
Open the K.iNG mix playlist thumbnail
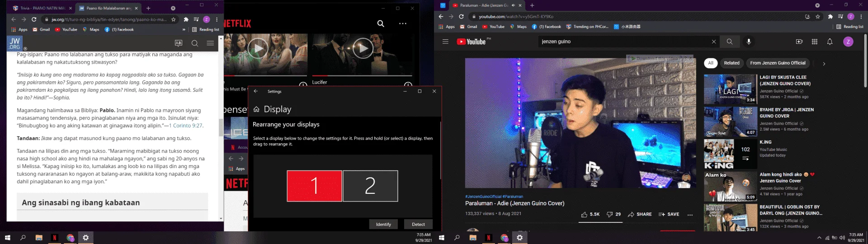click(730, 155)
